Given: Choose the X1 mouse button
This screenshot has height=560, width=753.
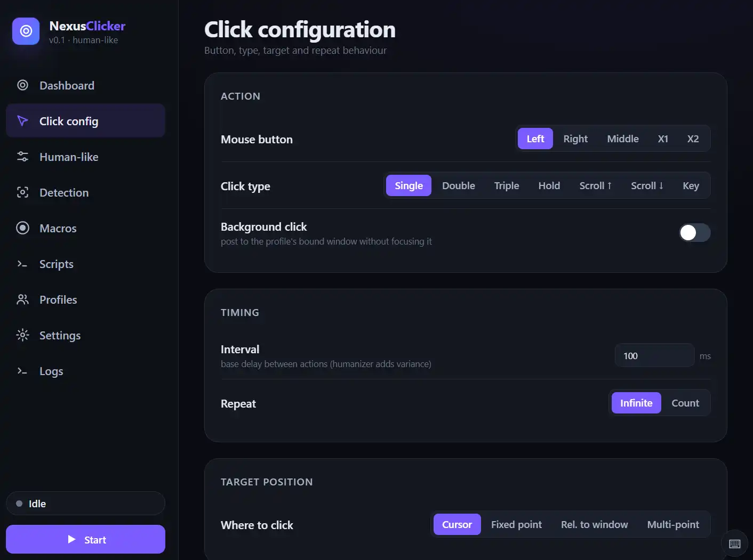Looking at the screenshot, I should point(663,139).
